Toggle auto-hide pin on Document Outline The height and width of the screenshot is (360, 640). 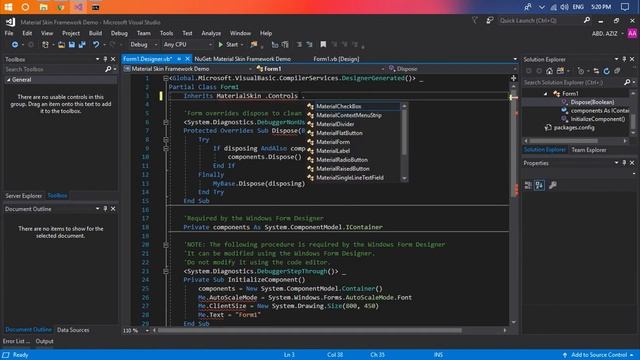[105, 209]
